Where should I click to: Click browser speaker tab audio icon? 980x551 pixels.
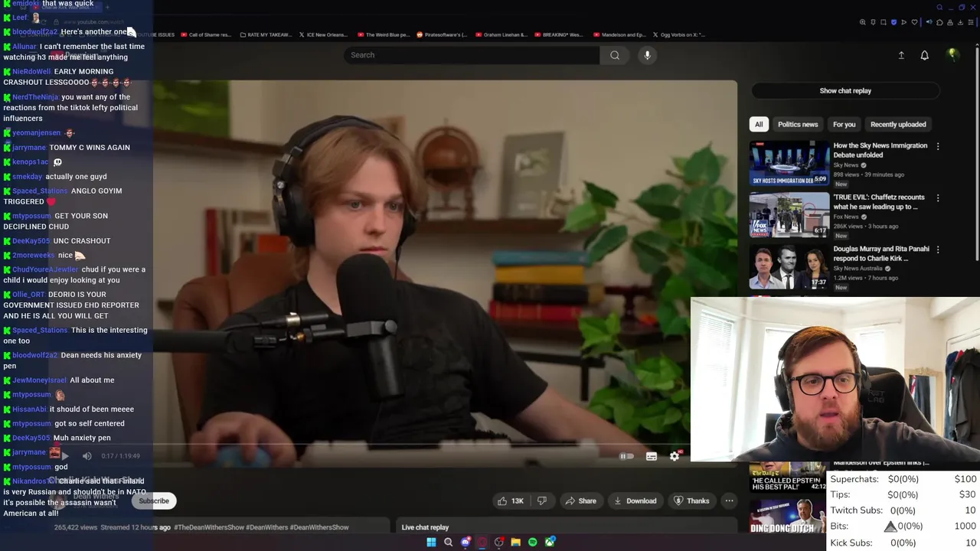click(x=929, y=22)
